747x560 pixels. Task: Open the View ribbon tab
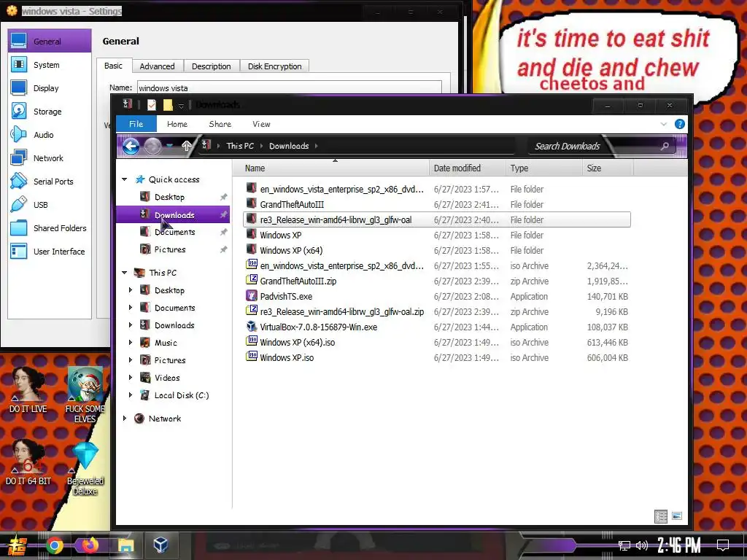click(x=261, y=124)
